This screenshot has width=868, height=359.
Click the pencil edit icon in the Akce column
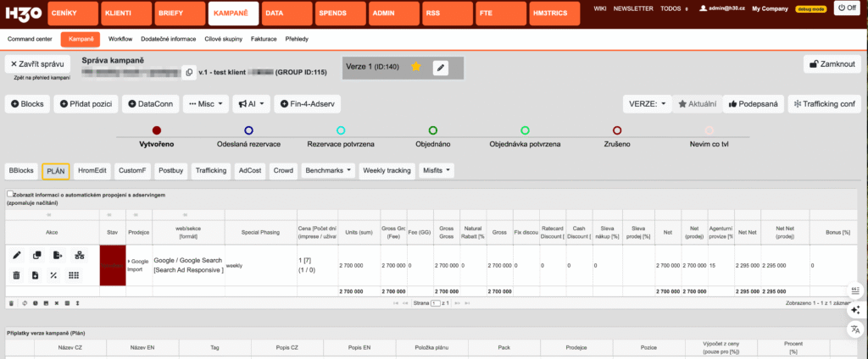point(17,256)
